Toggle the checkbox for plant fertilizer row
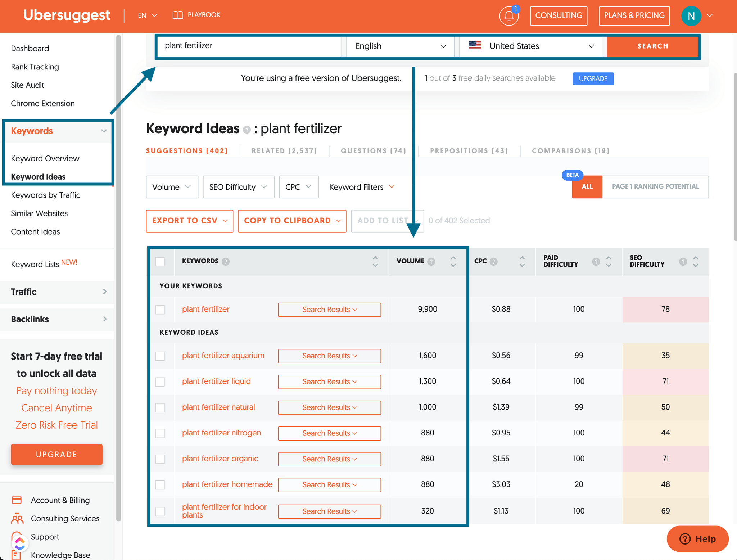 coord(161,309)
